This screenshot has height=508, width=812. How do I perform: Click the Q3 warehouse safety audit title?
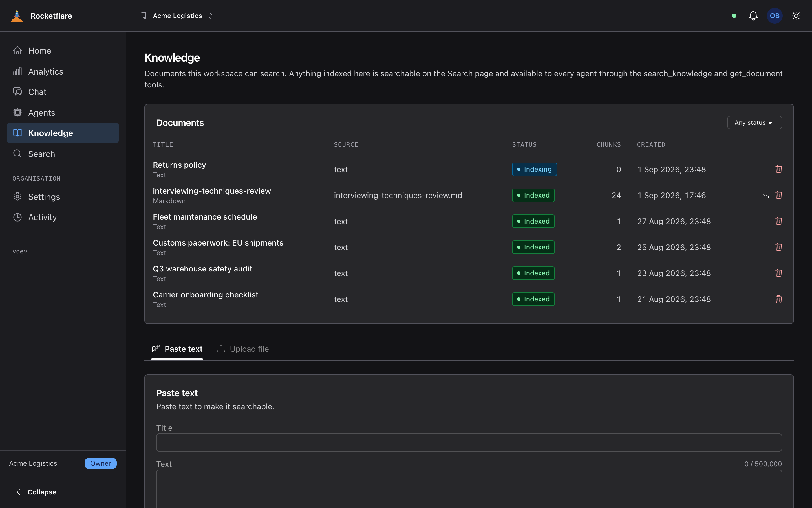click(202, 268)
